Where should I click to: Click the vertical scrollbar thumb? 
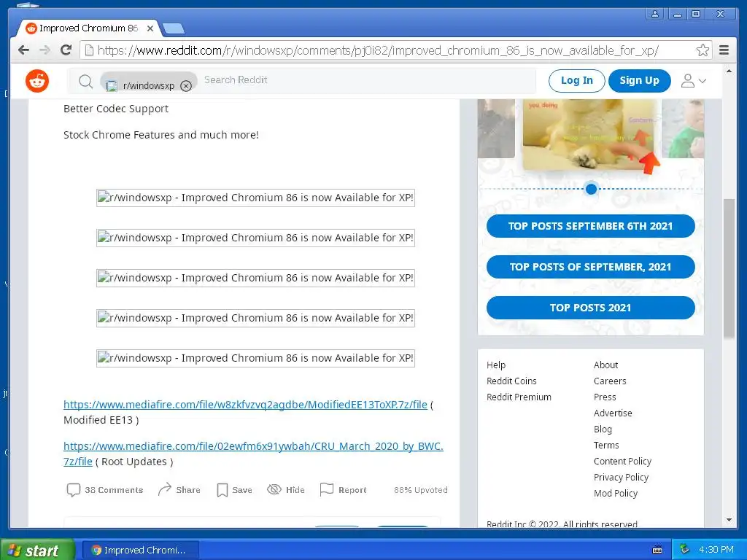point(729,268)
